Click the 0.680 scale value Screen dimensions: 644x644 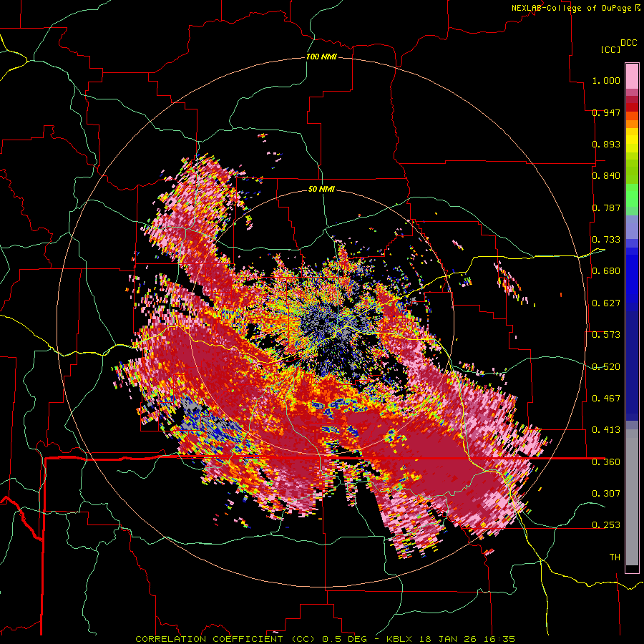[606, 271]
